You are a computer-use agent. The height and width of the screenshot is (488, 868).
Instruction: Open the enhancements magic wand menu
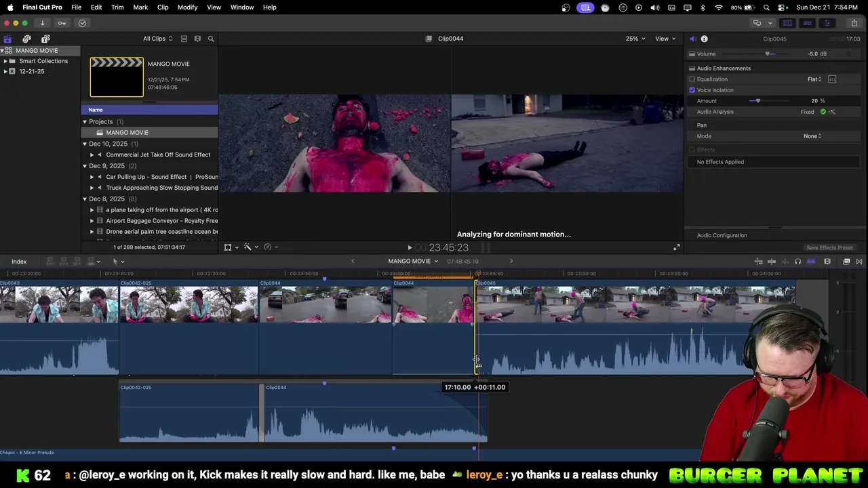[251, 247]
